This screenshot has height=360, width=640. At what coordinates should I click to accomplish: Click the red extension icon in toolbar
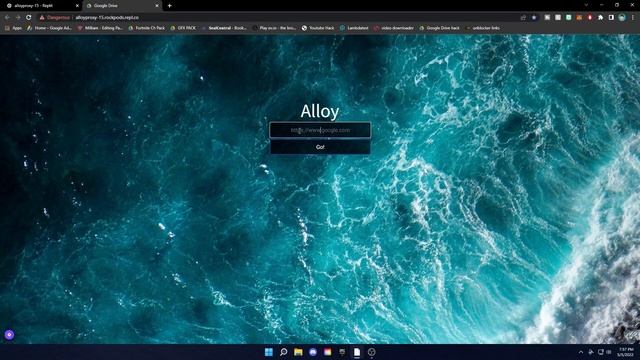coord(590,18)
